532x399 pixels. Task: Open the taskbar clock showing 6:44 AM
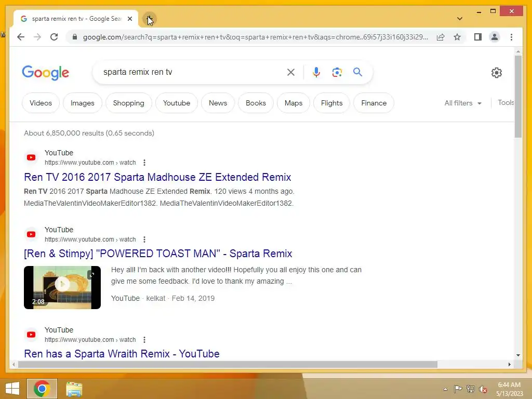(509, 389)
